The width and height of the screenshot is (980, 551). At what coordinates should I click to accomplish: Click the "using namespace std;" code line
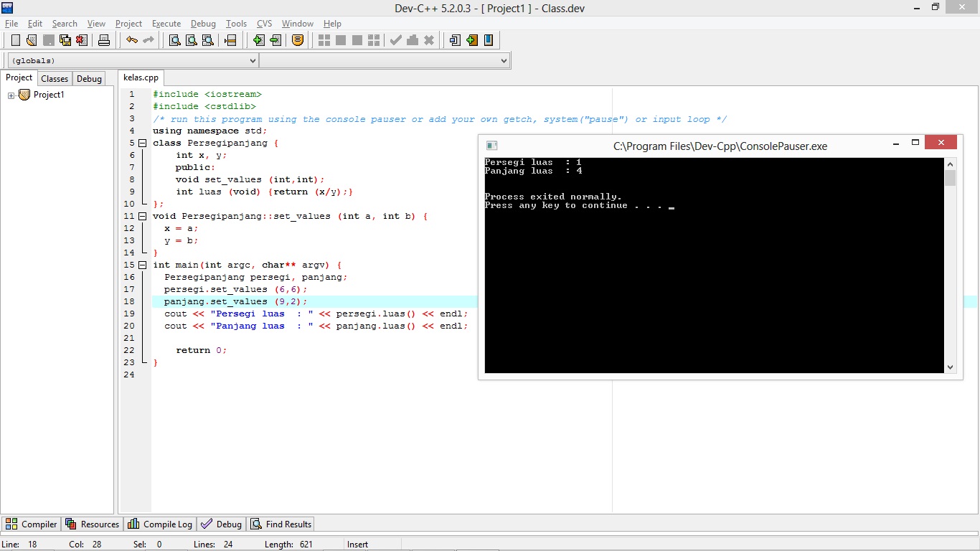209,131
